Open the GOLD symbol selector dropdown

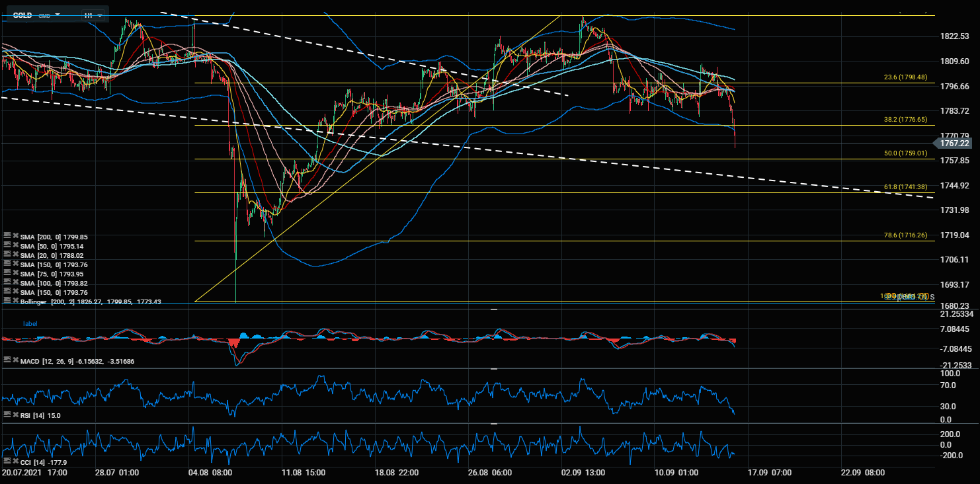click(x=36, y=15)
